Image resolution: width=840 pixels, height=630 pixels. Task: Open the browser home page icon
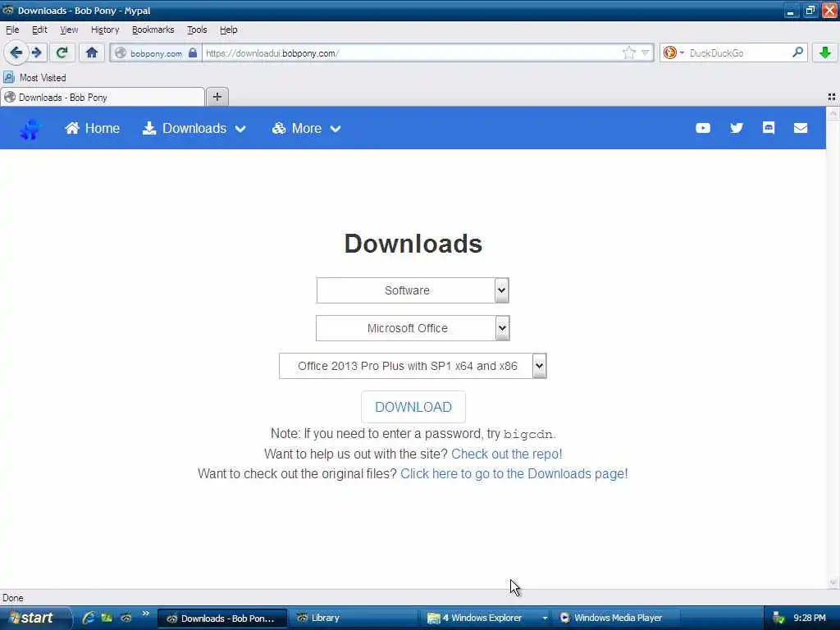(92, 52)
